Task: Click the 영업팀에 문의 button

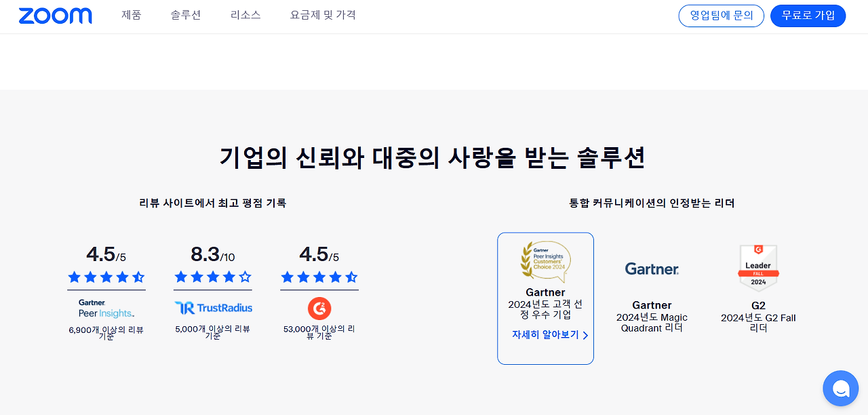Action: (x=722, y=16)
